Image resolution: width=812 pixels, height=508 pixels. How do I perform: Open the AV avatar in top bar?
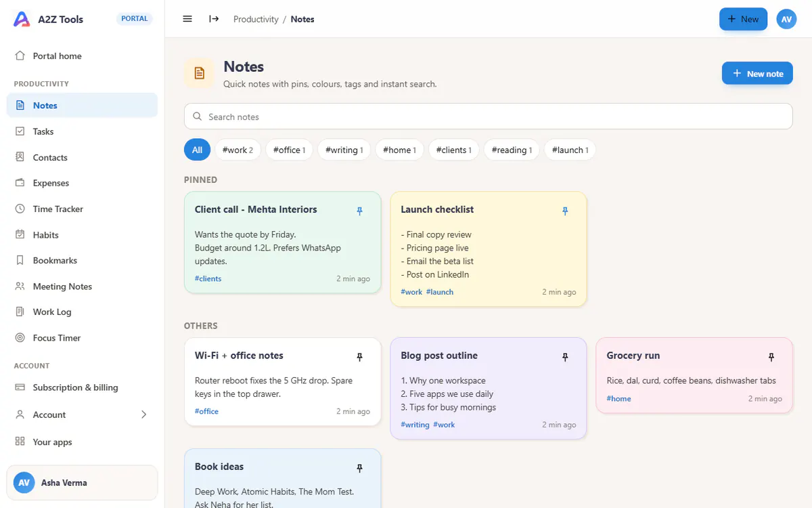[x=786, y=19]
